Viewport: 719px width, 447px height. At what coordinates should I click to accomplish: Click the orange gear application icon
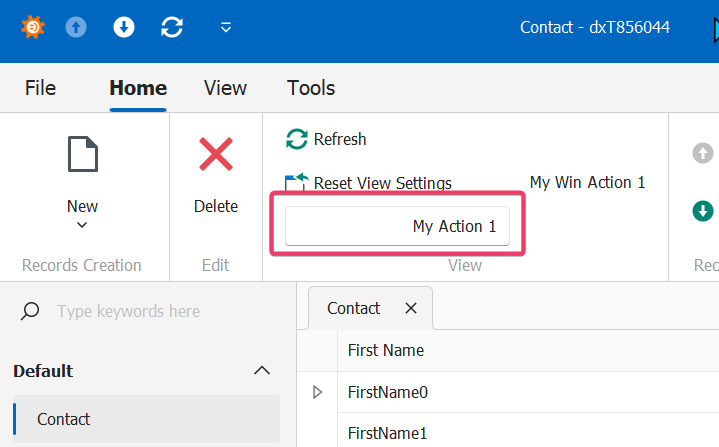pos(32,27)
